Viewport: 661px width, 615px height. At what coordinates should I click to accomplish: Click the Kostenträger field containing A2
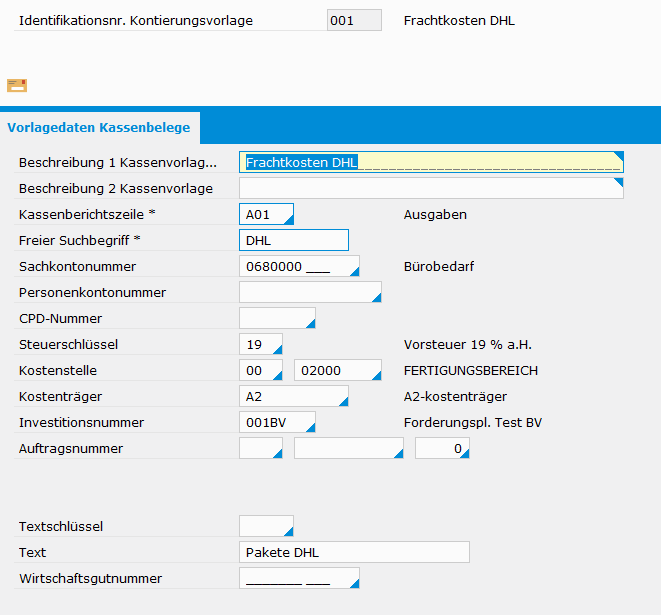(x=294, y=396)
